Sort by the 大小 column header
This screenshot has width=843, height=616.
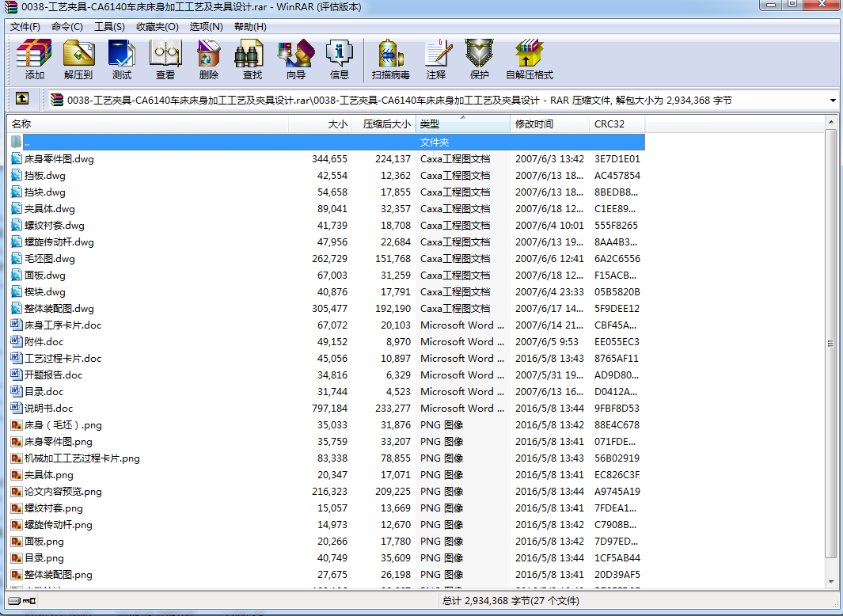click(321, 124)
